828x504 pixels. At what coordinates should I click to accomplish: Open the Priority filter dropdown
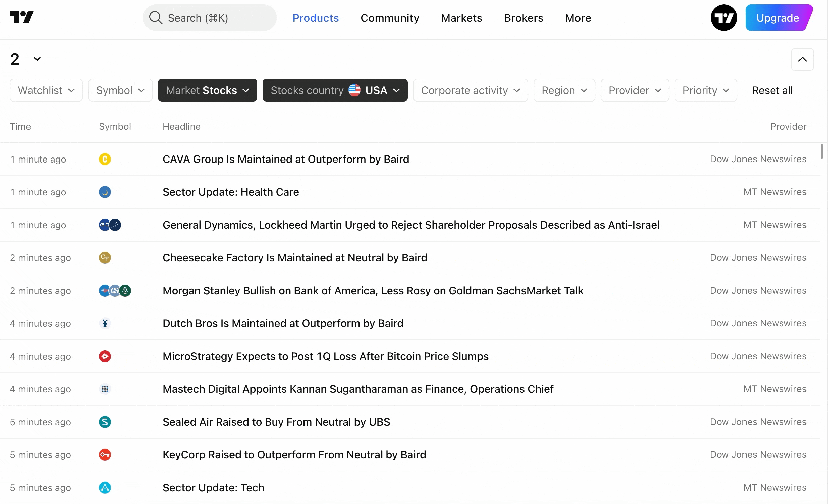tap(705, 90)
